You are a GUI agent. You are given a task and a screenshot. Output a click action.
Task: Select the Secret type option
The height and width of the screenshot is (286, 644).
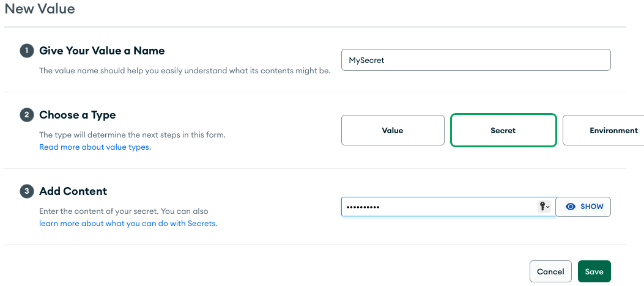point(503,130)
